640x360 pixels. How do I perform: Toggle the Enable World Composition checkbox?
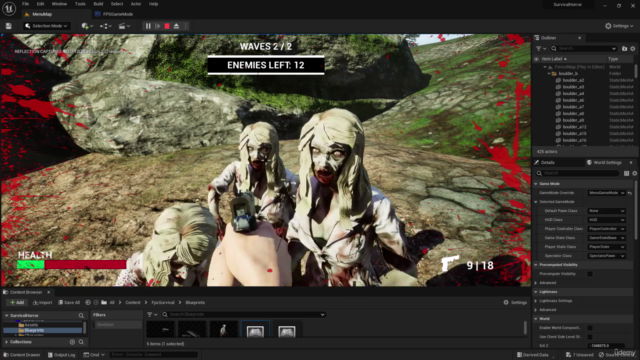[x=590, y=328]
